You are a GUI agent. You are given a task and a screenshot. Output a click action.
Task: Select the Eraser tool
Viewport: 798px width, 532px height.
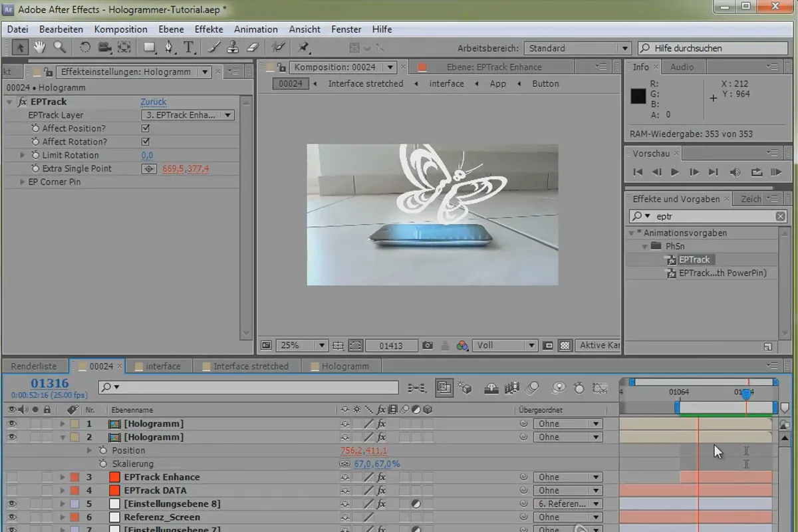pos(252,47)
